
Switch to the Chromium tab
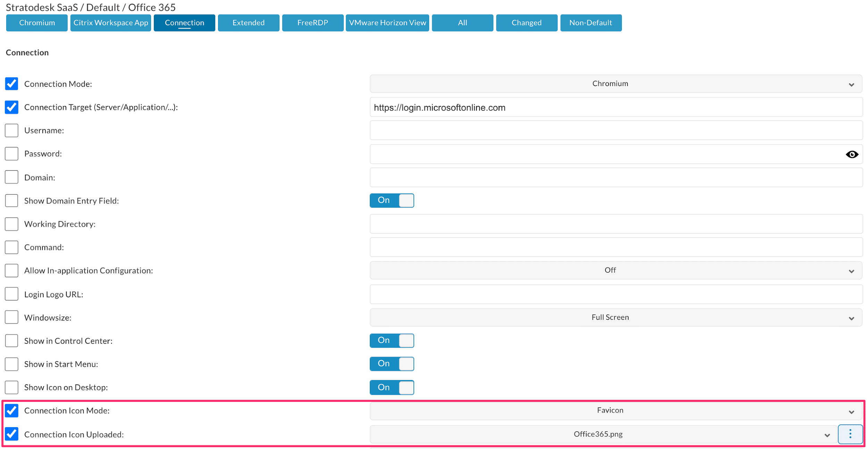coord(37,23)
